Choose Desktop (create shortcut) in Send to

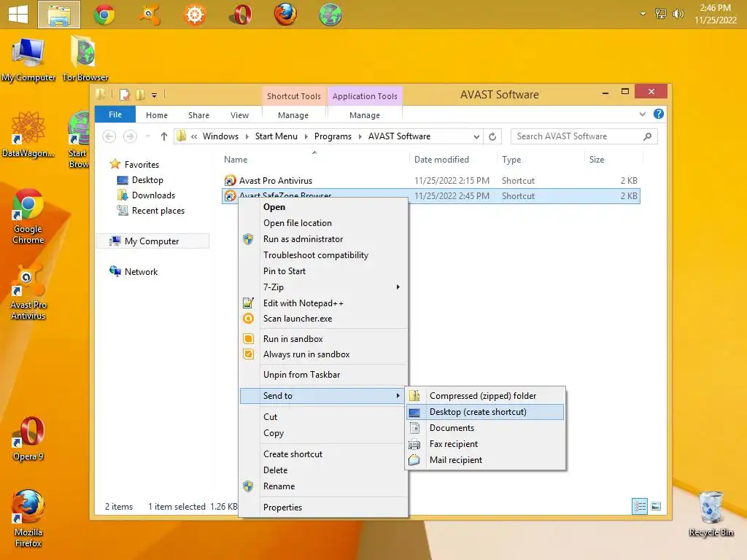tap(485, 412)
